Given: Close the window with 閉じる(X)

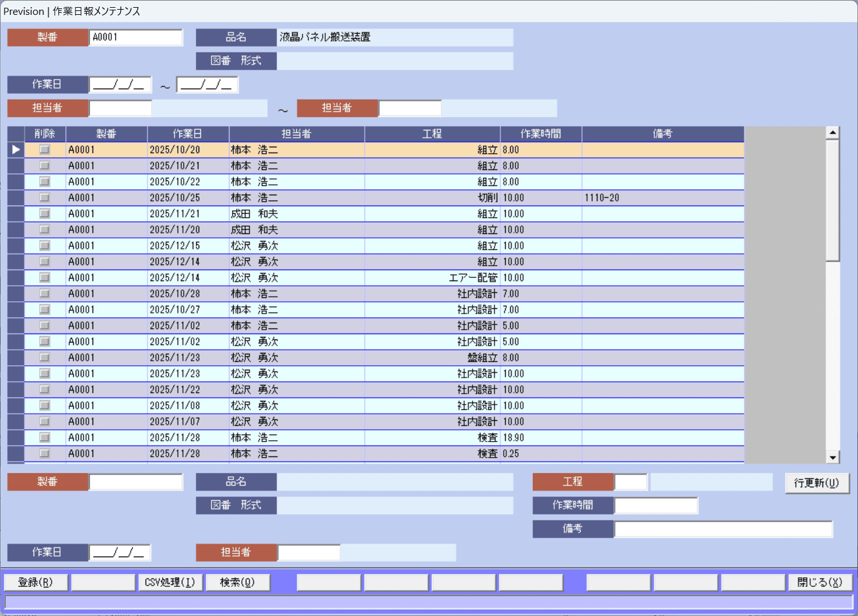Looking at the screenshot, I should (819, 582).
